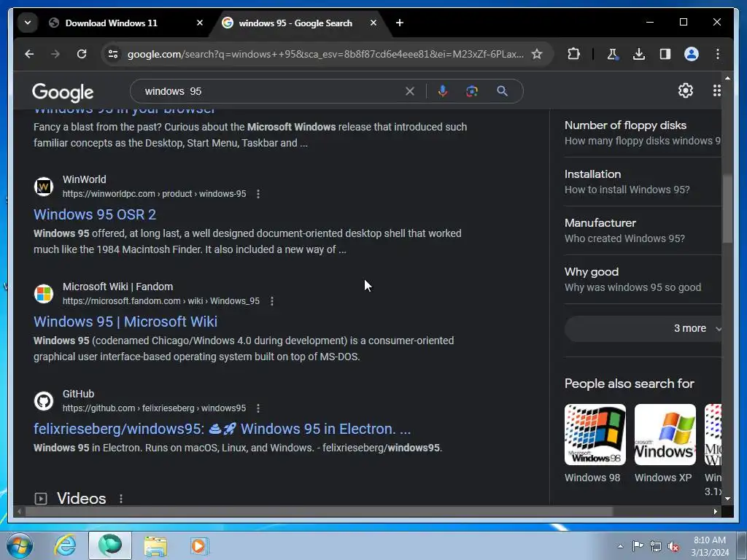Image resolution: width=747 pixels, height=560 pixels.
Task: Click the github.com URL breadcrumb
Action: (155, 408)
